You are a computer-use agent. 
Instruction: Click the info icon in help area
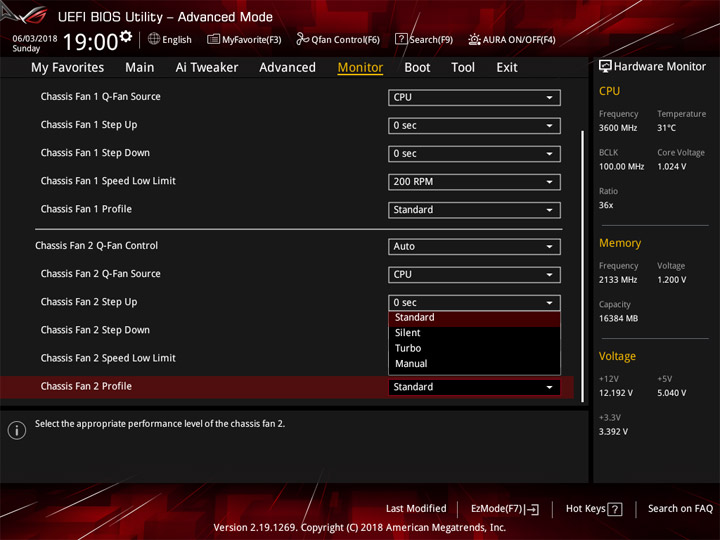(x=17, y=430)
